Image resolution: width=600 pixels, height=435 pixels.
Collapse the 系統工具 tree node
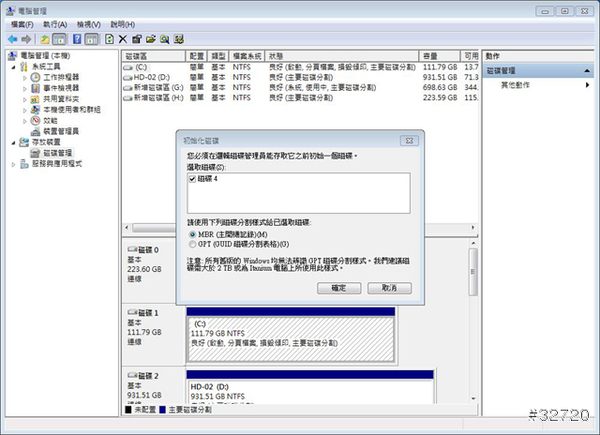click(12, 65)
